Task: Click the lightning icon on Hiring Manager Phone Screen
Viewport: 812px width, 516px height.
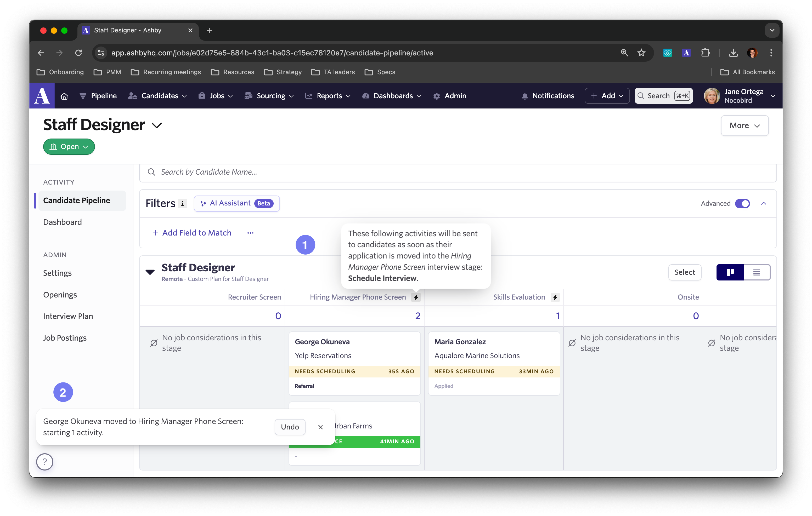Action: tap(416, 297)
